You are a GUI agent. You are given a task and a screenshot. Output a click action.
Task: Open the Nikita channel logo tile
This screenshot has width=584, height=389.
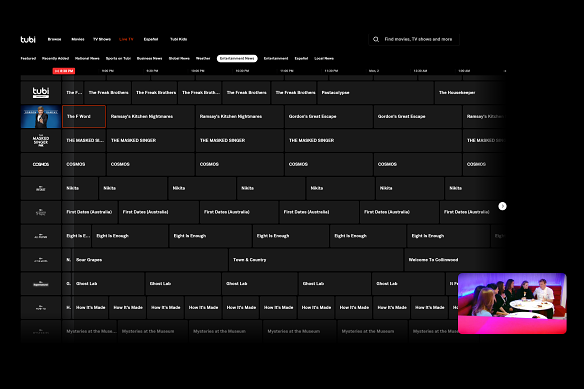pos(41,188)
